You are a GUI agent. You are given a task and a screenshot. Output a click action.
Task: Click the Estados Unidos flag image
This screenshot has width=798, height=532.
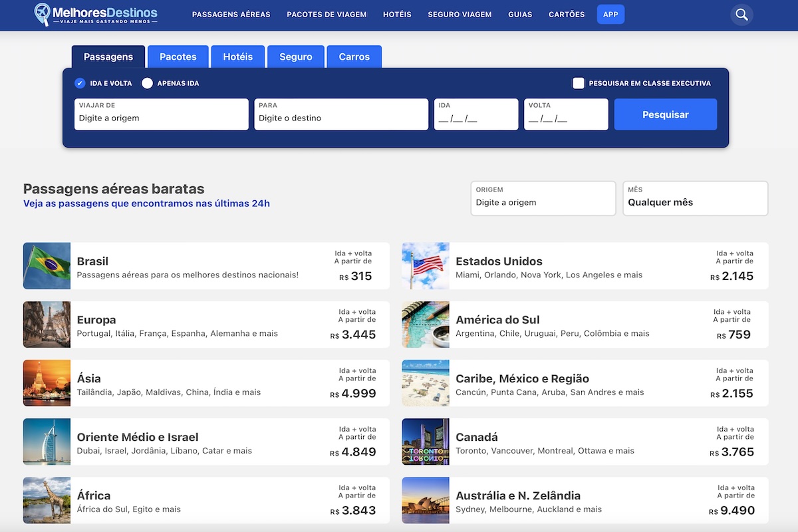click(x=425, y=265)
